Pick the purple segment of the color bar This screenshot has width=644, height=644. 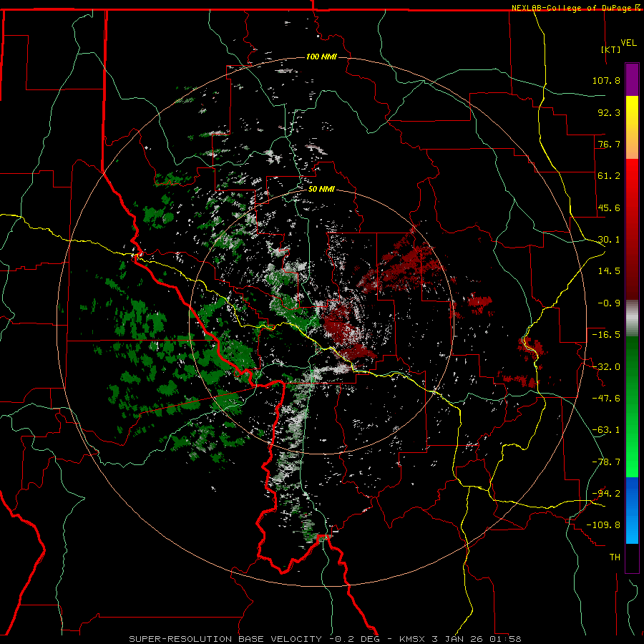click(632, 79)
